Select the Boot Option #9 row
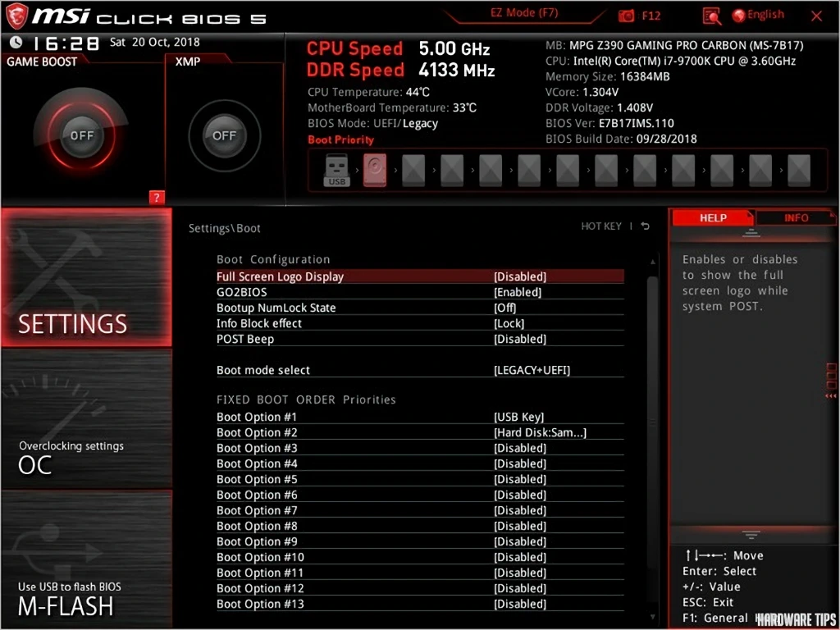The height and width of the screenshot is (630, 840). (420, 541)
